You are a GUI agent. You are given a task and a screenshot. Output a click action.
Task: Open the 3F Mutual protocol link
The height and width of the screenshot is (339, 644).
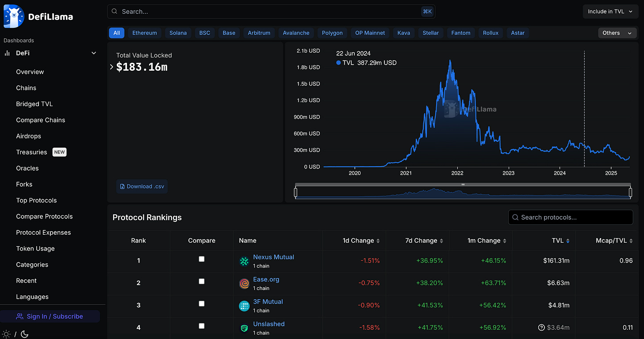tap(268, 301)
